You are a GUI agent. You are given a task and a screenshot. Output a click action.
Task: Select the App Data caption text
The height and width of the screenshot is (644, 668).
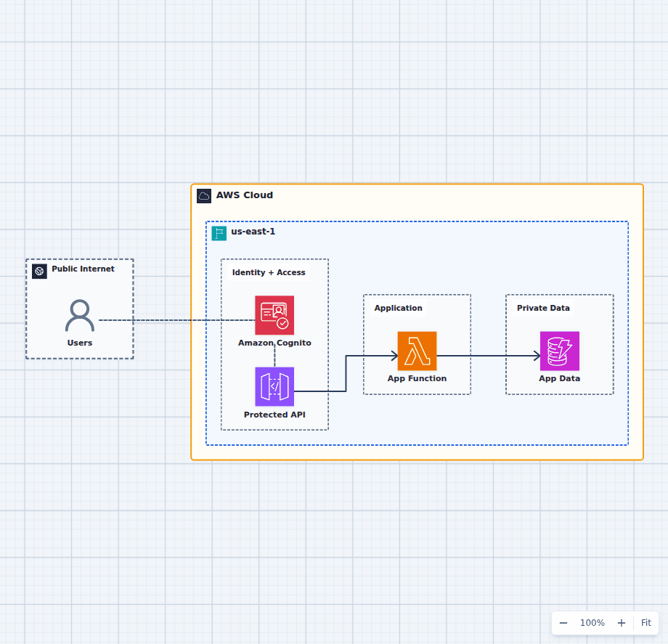pos(559,378)
